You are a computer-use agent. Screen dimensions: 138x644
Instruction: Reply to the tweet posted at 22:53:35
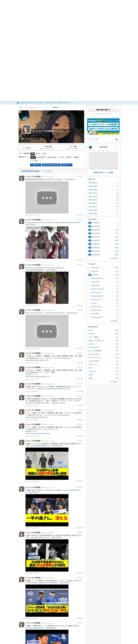77,215
